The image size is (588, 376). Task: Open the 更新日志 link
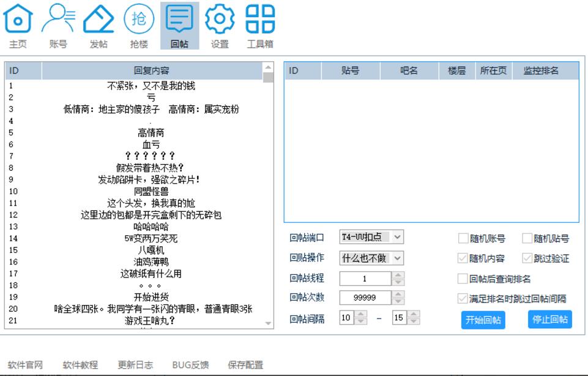(x=135, y=365)
